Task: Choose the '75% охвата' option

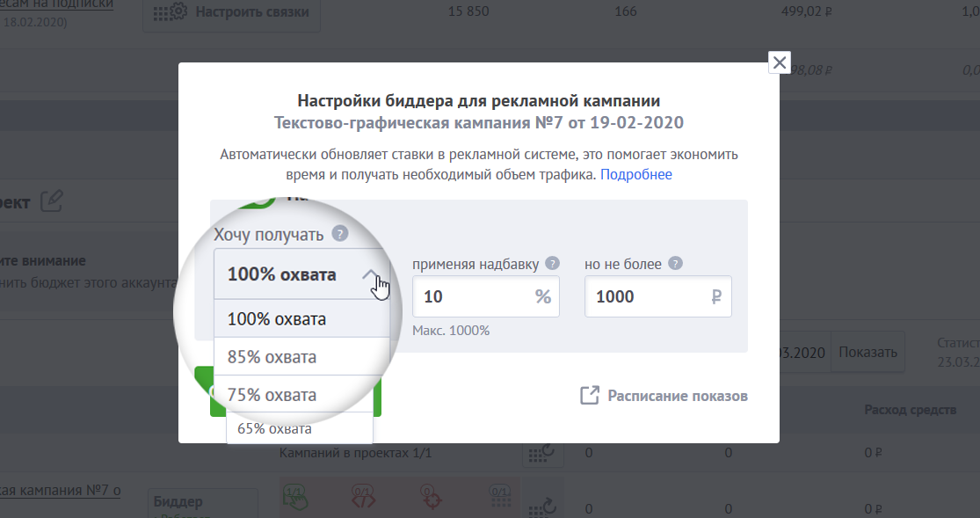Action: (x=272, y=394)
